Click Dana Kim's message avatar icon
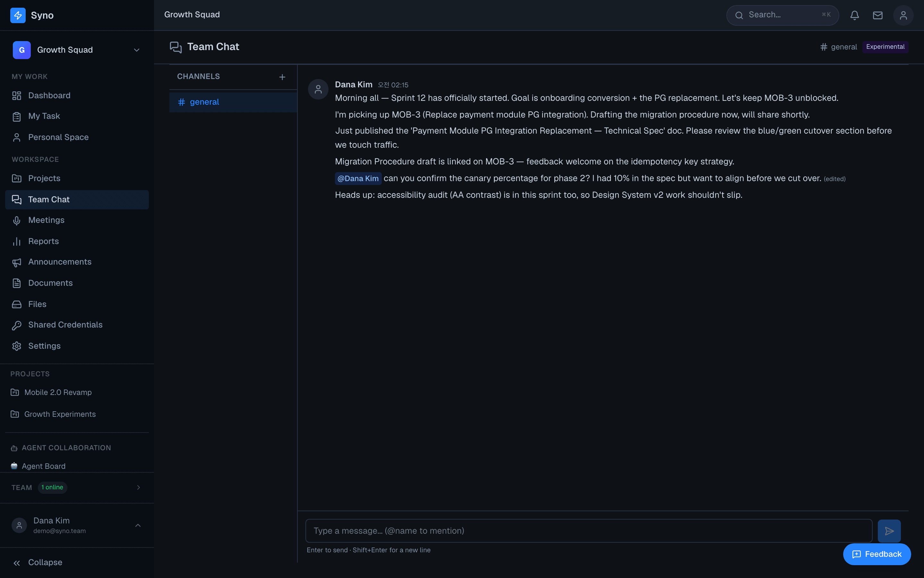 [x=318, y=90]
